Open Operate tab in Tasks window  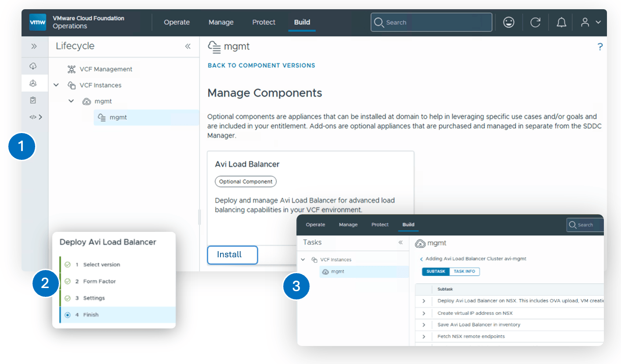[315, 224]
